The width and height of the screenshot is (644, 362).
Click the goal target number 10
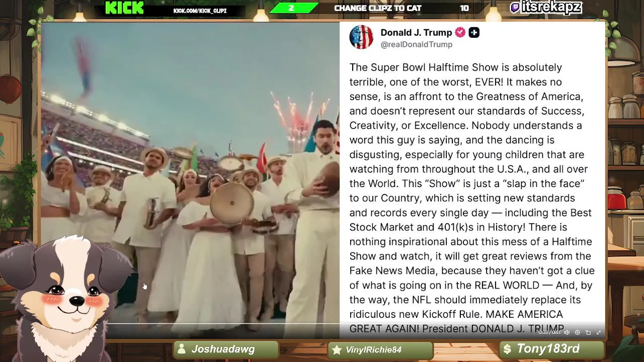[x=464, y=8]
